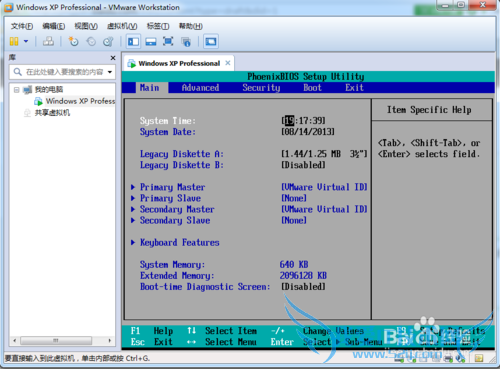500x369 pixels.
Task: Toggle the library sidebar view
Action: tap(133, 42)
